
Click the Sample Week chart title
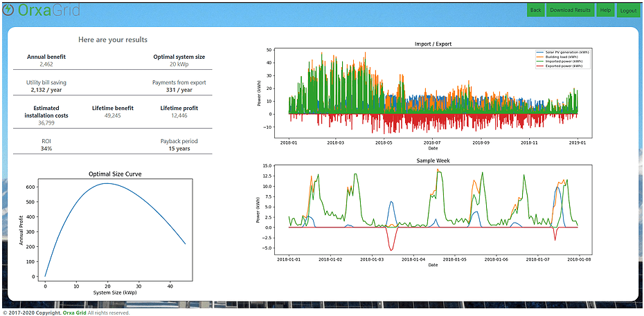click(x=433, y=160)
